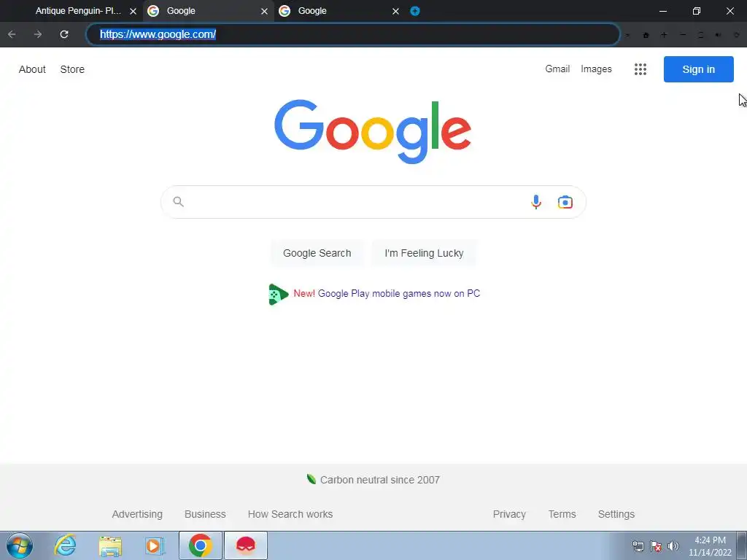This screenshot has width=747, height=560.
Task: Click the plus icon in browser toolbar
Action: (664, 35)
